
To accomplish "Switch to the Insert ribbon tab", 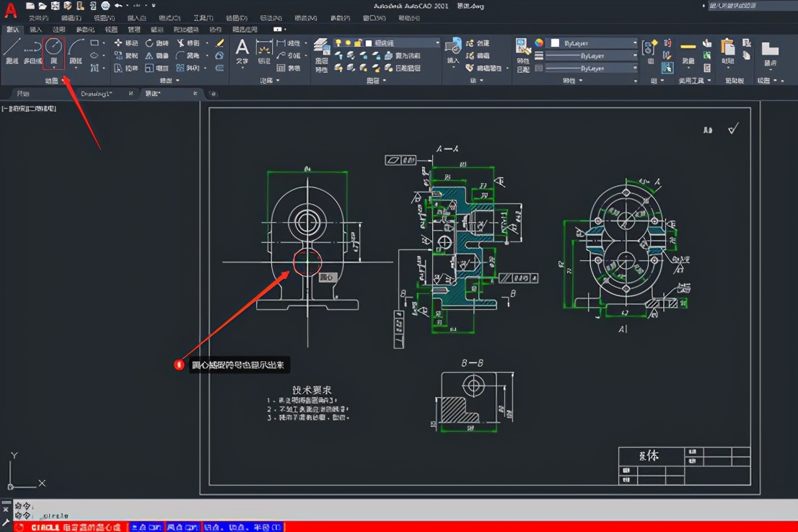I will pyautogui.click(x=35, y=30).
